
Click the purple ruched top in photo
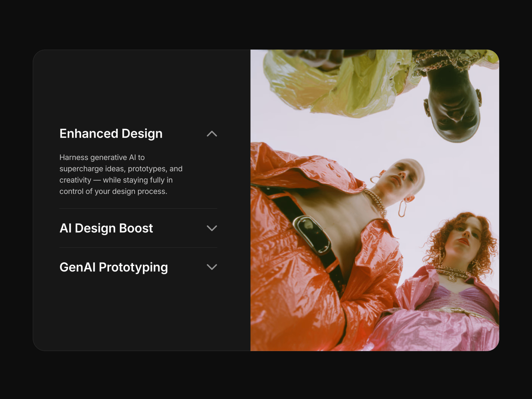pyautogui.click(x=465, y=298)
